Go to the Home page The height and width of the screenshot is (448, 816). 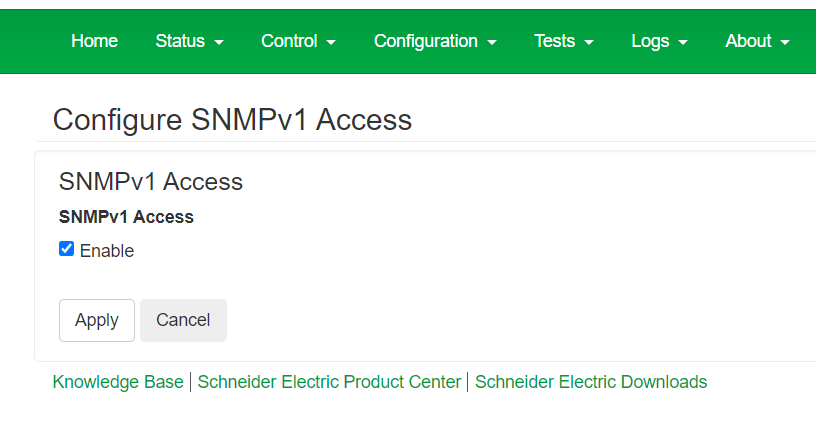coord(94,41)
